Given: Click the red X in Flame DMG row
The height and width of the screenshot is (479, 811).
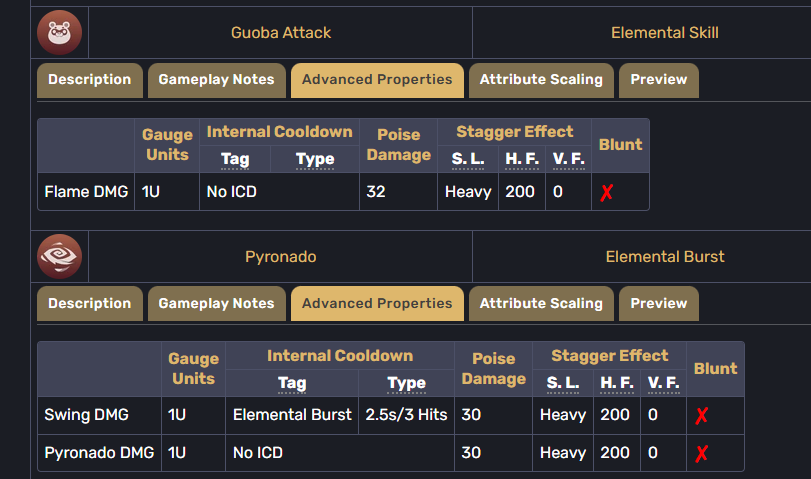Looking at the screenshot, I should (606, 193).
